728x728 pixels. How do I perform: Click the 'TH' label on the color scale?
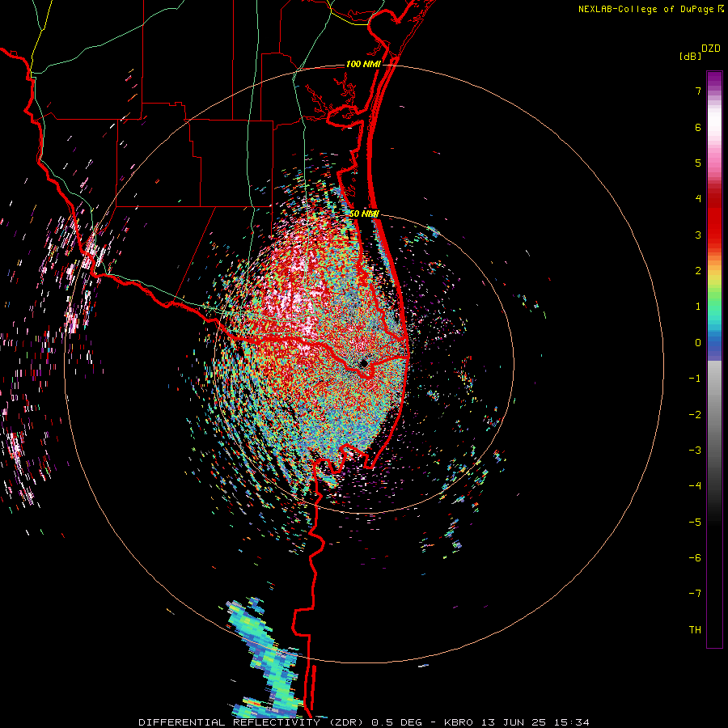[695, 629]
